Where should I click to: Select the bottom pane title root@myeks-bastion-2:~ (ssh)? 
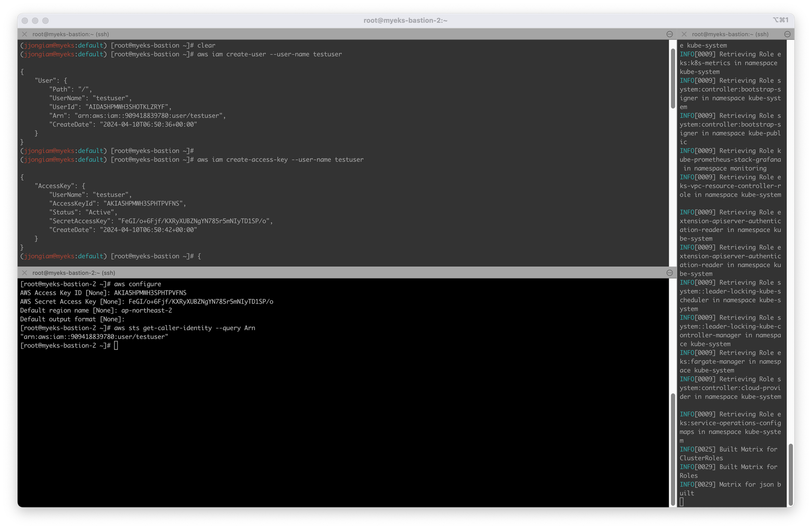[x=74, y=273]
